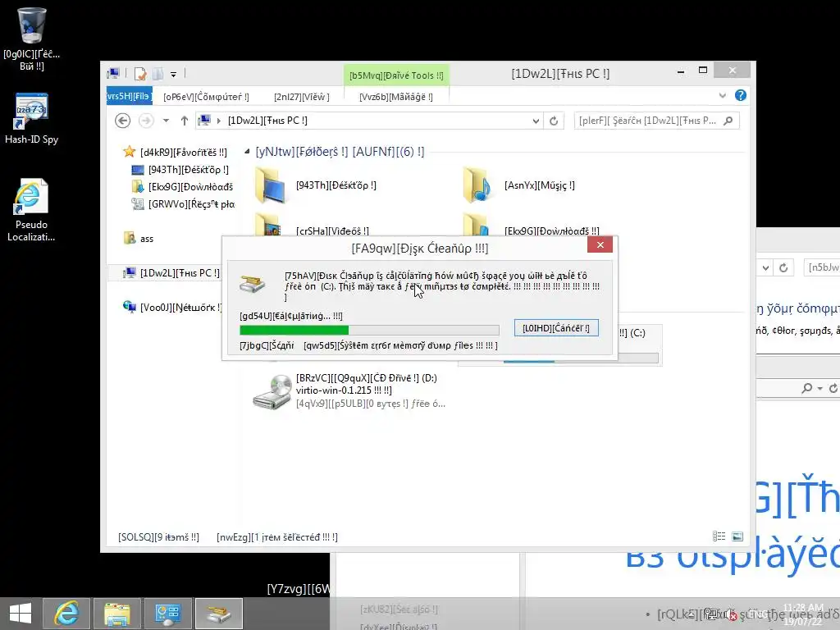The height and width of the screenshot is (630, 840).
Task: Open the Pseudo Localization desktop shortcut
Action: (31, 210)
